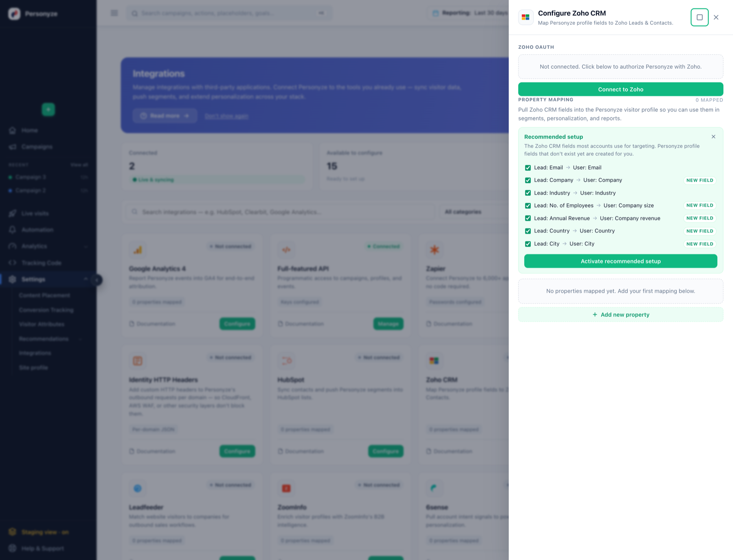Expand the Analytics submenu chevron

(x=86, y=246)
